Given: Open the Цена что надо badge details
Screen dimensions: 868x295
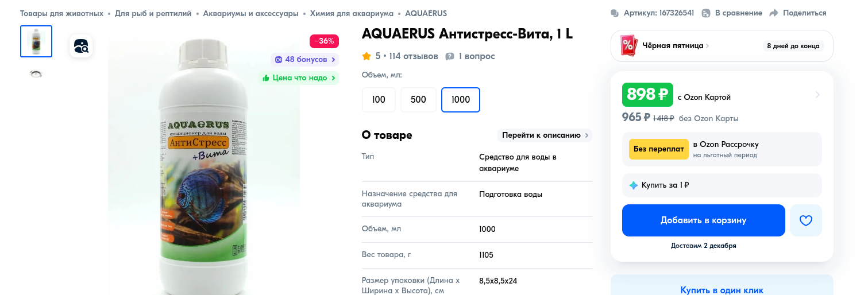Looking at the screenshot, I should 299,78.
